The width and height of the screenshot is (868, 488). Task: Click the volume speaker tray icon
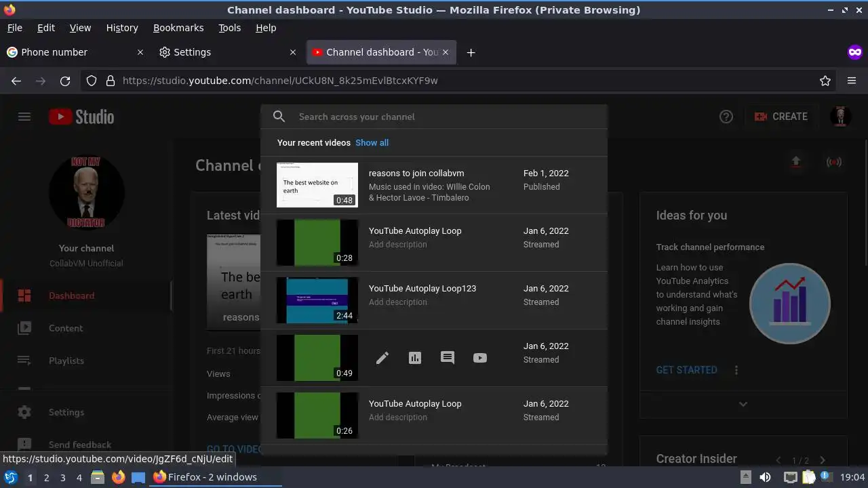click(x=765, y=477)
